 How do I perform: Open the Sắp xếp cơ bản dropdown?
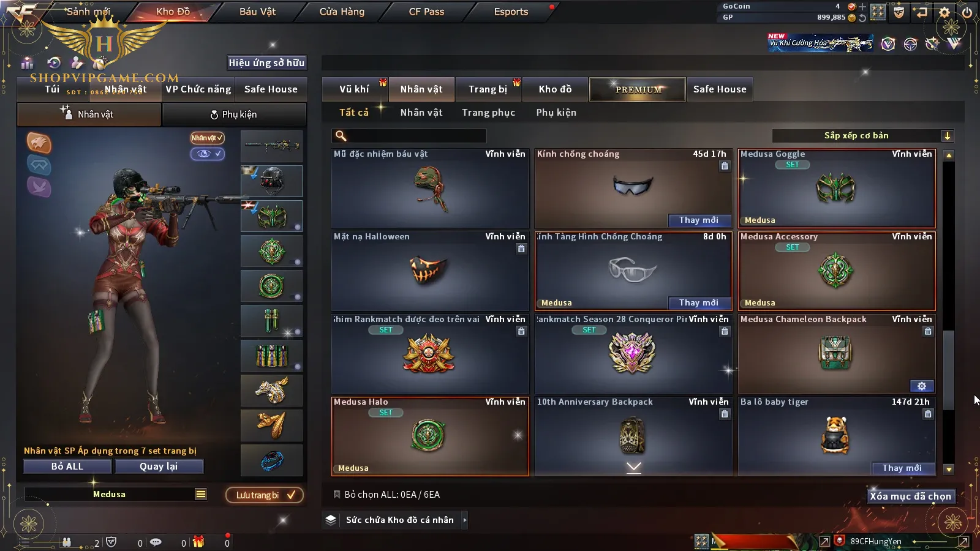862,136
